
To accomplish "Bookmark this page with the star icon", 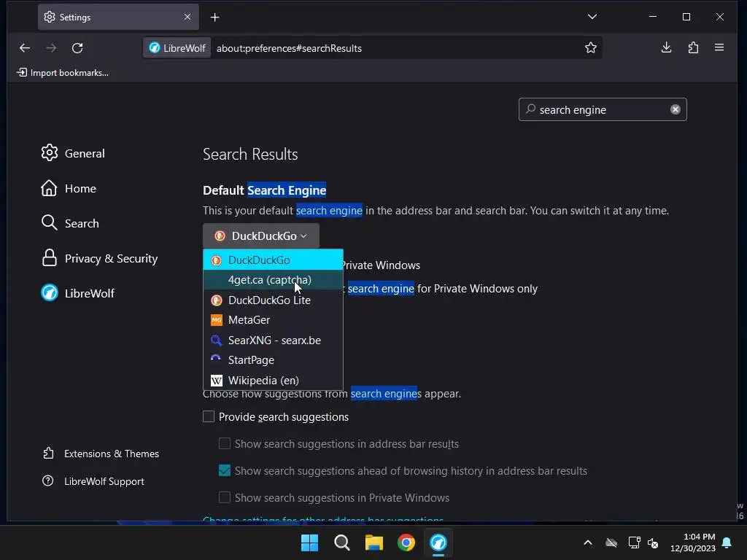I will pyautogui.click(x=590, y=47).
